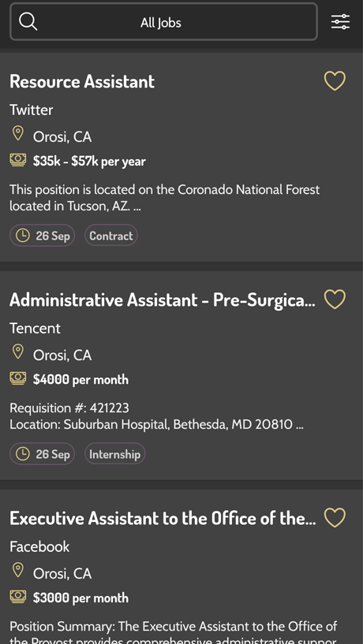Click location pin icon under Twitter

17,134
